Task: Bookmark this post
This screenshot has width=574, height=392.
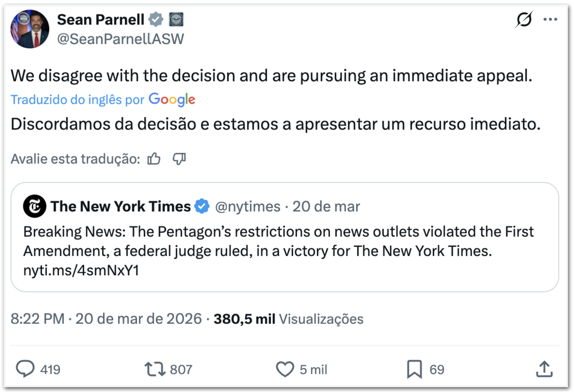Action: (414, 369)
